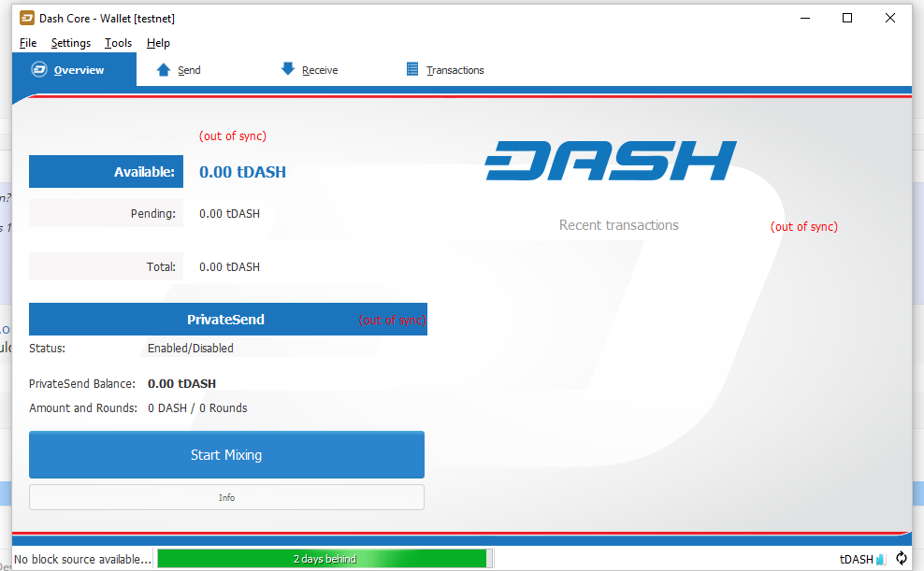
Task: Open the Receive tab
Action: 310,69
